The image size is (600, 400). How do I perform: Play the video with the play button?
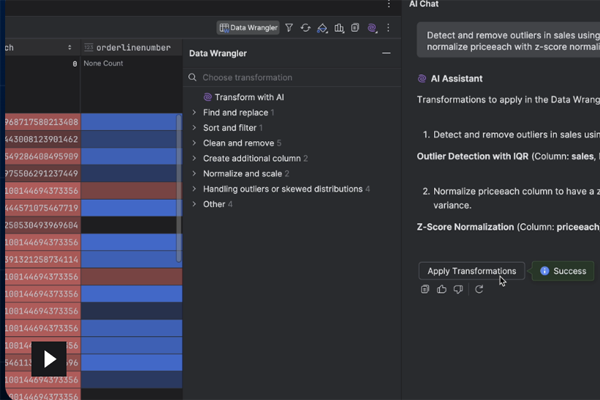pyautogui.click(x=49, y=359)
